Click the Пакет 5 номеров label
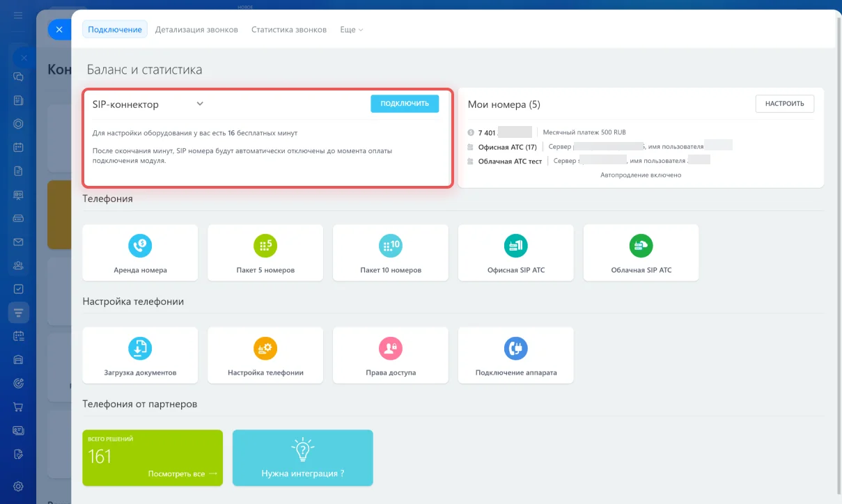 (x=265, y=270)
